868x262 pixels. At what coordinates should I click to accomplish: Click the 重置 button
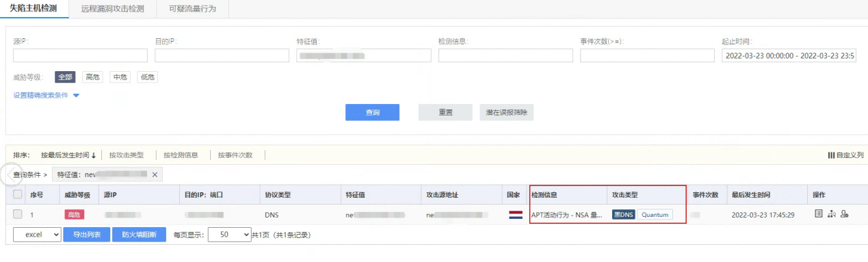coord(445,112)
